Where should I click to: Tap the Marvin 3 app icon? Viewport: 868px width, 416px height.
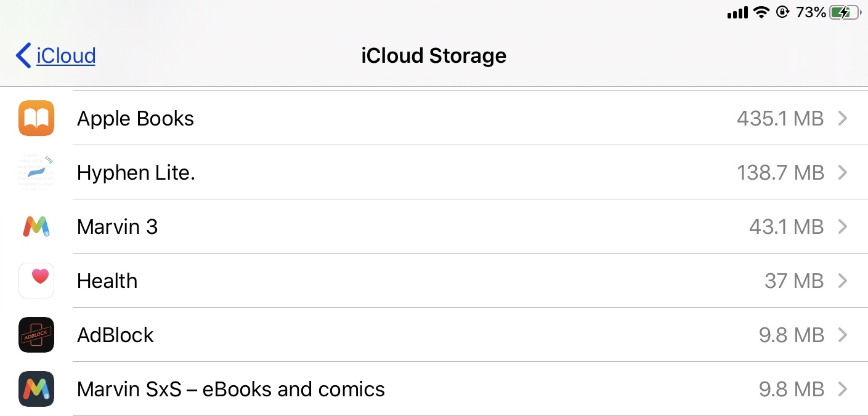[36, 226]
